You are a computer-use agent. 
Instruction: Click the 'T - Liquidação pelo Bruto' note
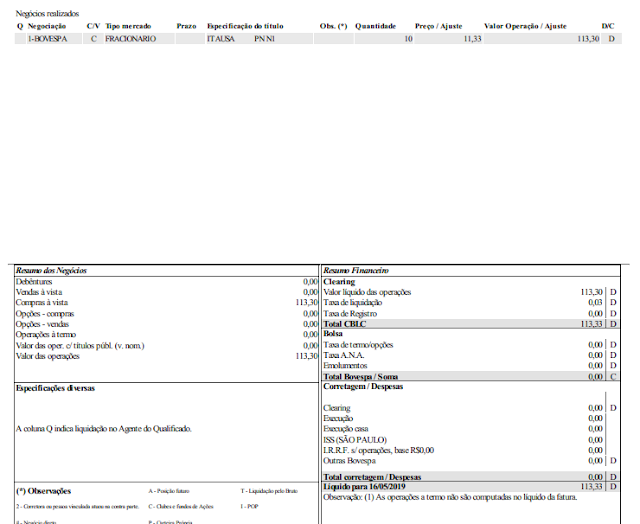(269, 491)
